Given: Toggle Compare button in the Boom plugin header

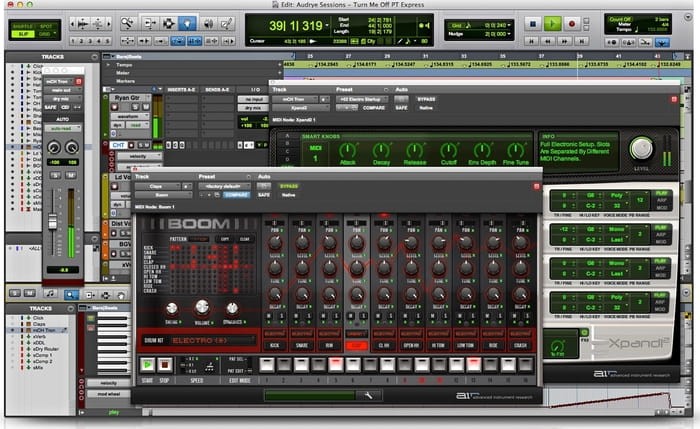Looking at the screenshot, I should (x=236, y=195).
